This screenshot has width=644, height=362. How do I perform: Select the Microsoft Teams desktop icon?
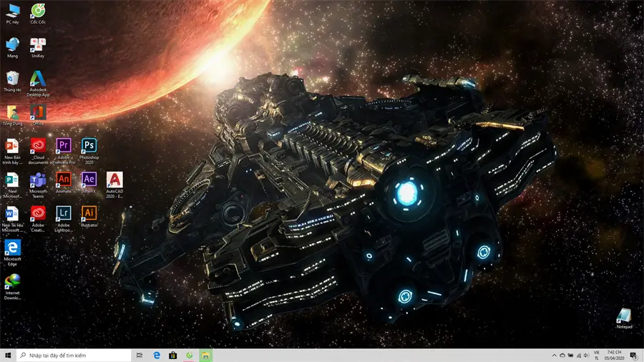pyautogui.click(x=38, y=185)
